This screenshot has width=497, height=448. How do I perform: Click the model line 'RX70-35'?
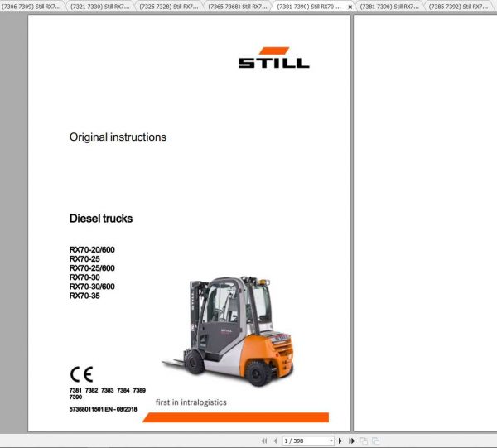pos(84,296)
